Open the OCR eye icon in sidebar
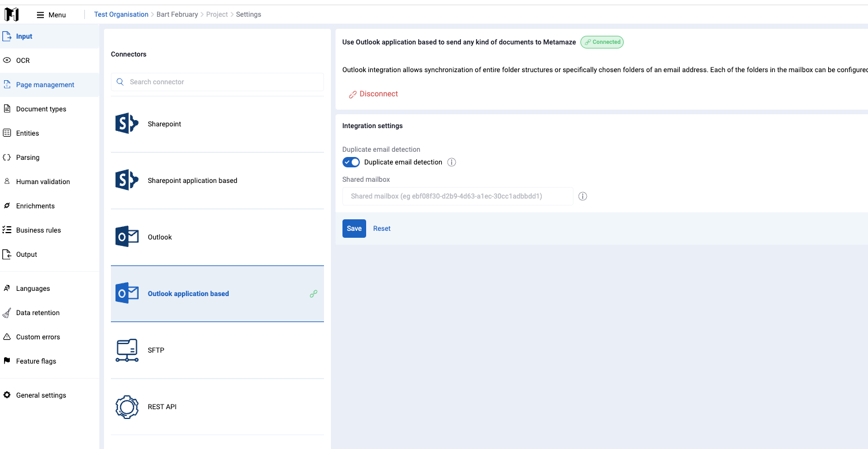Image resolution: width=868 pixels, height=449 pixels. [7, 60]
